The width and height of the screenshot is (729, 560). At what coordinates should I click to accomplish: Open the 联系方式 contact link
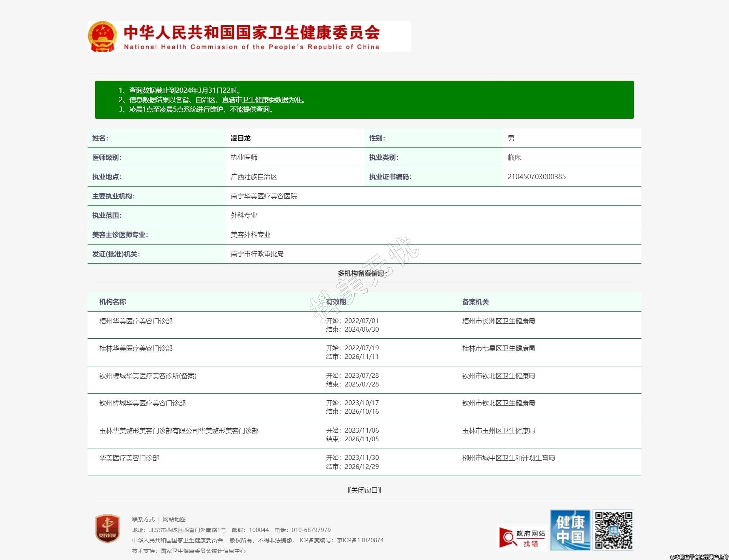143,519
